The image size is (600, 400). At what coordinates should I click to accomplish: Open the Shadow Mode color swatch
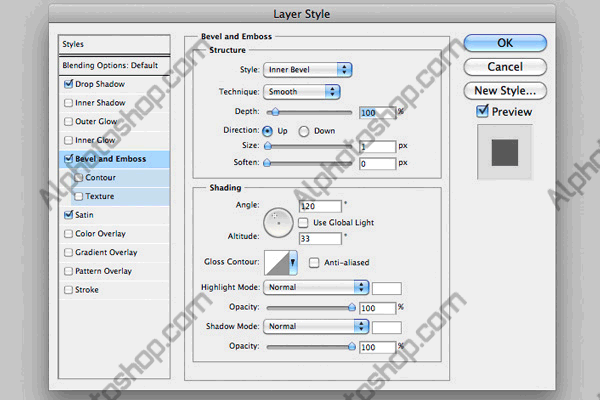386,327
